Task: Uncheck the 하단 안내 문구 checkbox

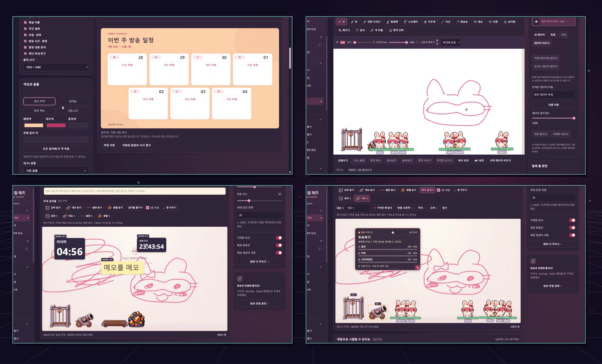Action: tap(25, 54)
